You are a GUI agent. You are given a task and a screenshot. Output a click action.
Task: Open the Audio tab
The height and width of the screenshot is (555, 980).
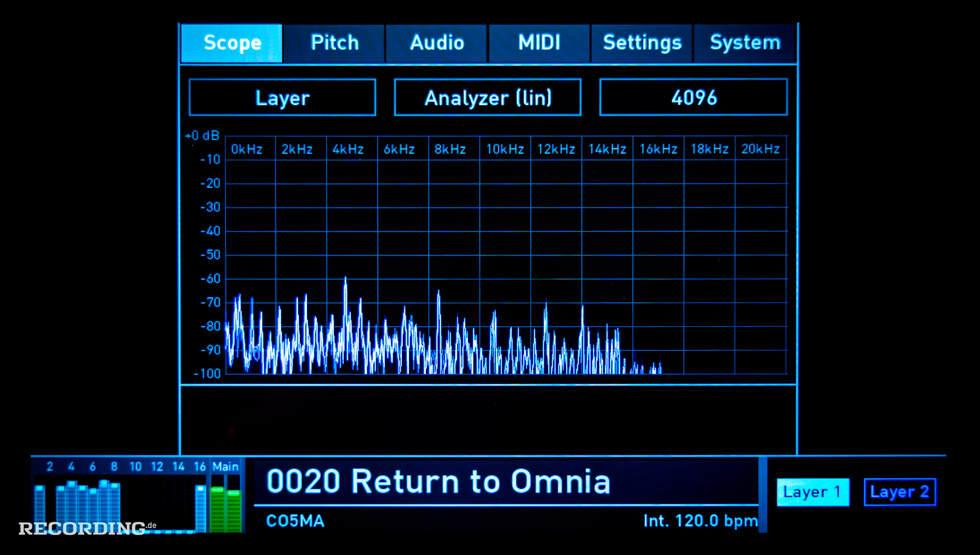pos(437,43)
